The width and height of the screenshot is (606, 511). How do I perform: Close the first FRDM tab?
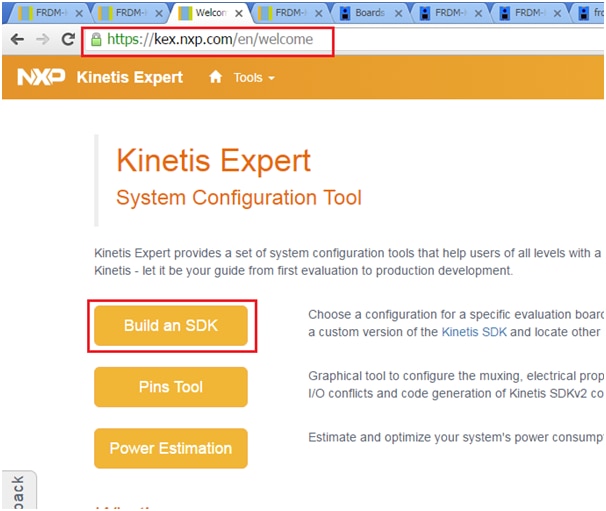pos(79,14)
